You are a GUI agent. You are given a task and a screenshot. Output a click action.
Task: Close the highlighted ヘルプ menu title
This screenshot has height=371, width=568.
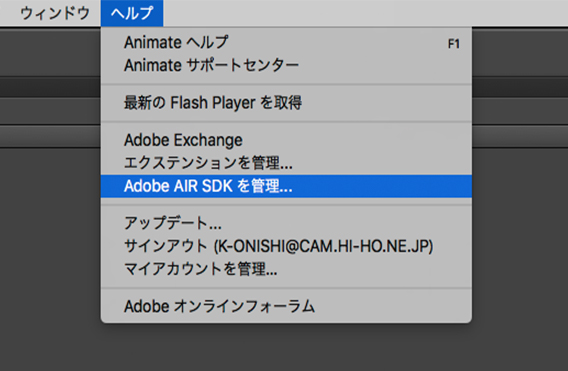tap(132, 13)
